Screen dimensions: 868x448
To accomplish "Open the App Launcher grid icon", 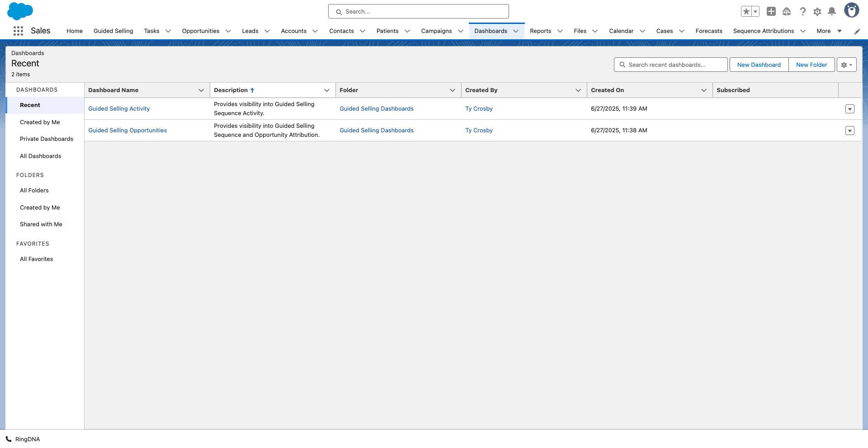I will (x=18, y=31).
